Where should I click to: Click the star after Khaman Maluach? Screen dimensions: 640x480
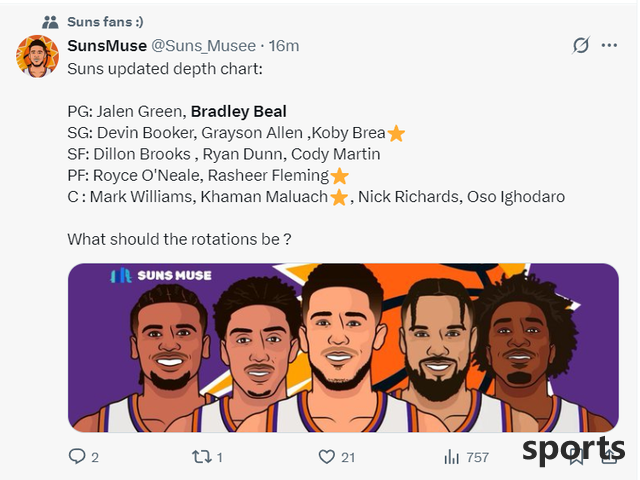click(339, 198)
